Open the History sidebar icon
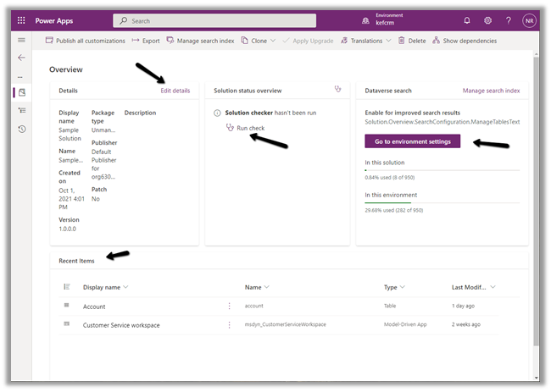The image size is (551, 392). [x=22, y=130]
